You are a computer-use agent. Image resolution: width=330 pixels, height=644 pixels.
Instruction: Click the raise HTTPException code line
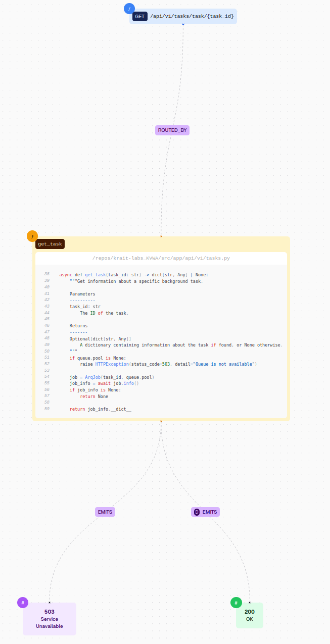click(x=168, y=364)
